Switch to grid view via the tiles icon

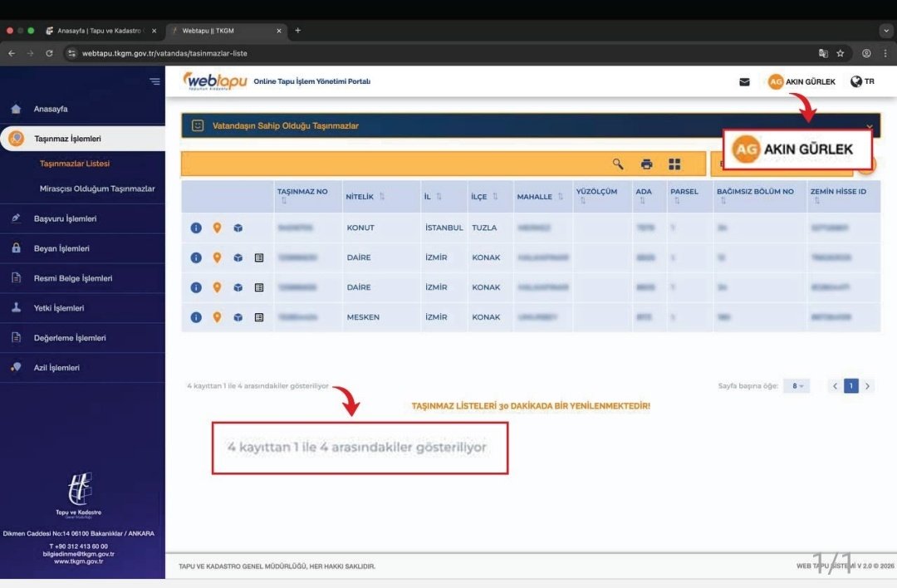pos(674,164)
